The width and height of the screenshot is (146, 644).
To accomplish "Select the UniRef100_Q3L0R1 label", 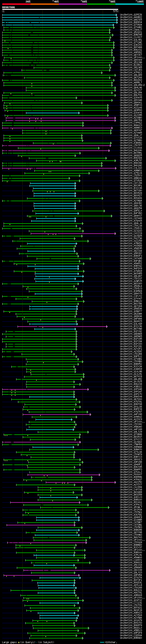I will (x=131, y=40).
